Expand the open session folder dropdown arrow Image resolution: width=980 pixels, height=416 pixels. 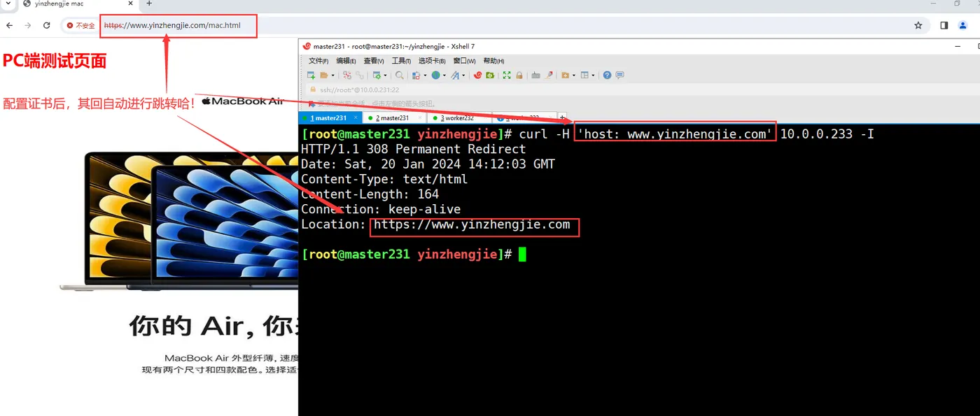pos(332,76)
